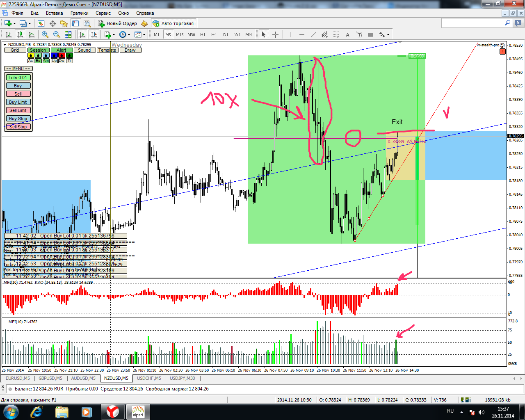This screenshot has width=525, height=420.
Task: Select the Text (A) drawing tool
Action: [347, 34]
